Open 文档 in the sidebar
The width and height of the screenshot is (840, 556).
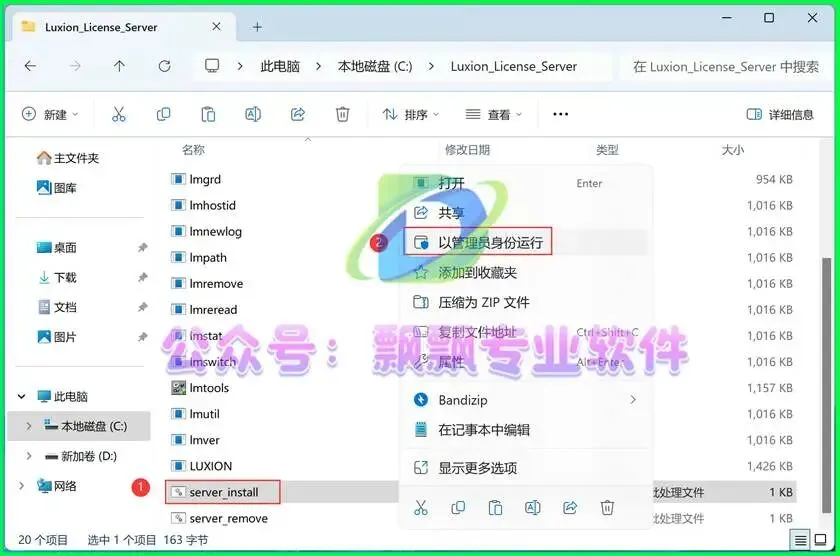coord(58,307)
